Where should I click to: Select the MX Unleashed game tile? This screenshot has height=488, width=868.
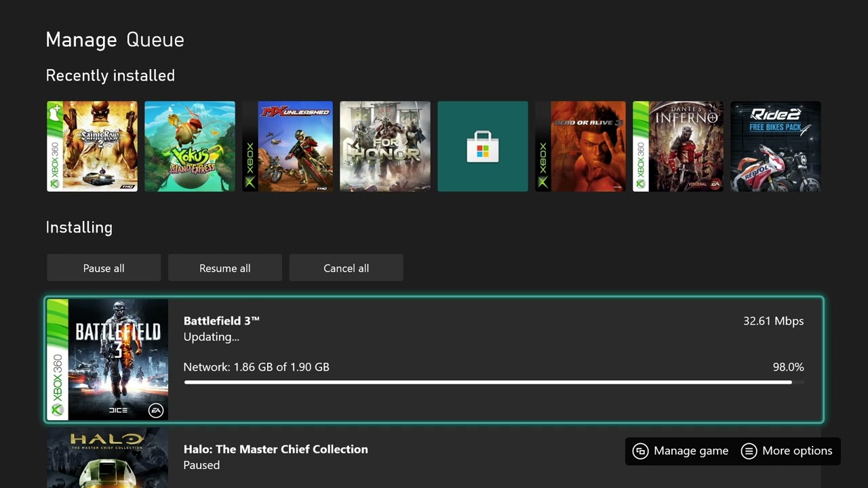(288, 146)
